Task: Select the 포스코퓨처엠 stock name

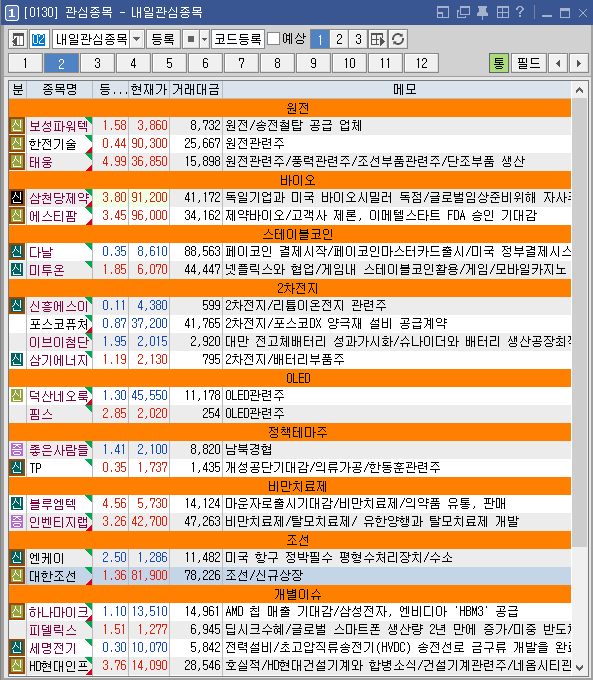Action: 59,324
